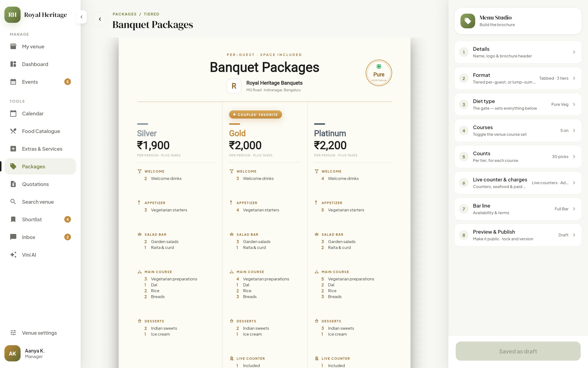Click the Couples' Favorite badge
Image resolution: width=588 pixels, height=368 pixels.
(255, 114)
